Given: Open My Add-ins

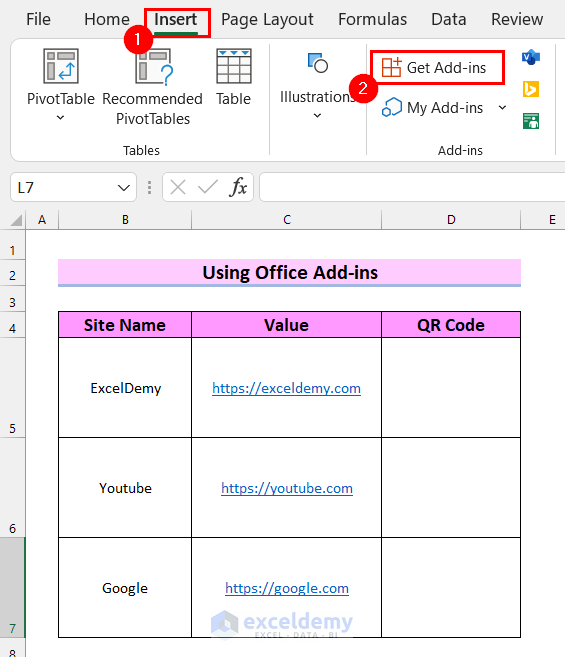Looking at the screenshot, I should [x=433, y=108].
